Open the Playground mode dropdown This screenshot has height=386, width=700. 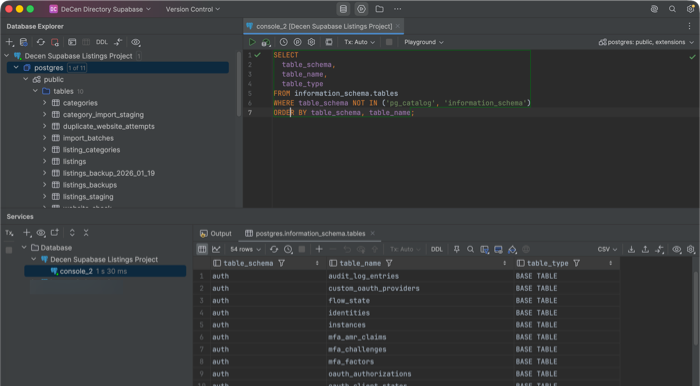click(424, 42)
